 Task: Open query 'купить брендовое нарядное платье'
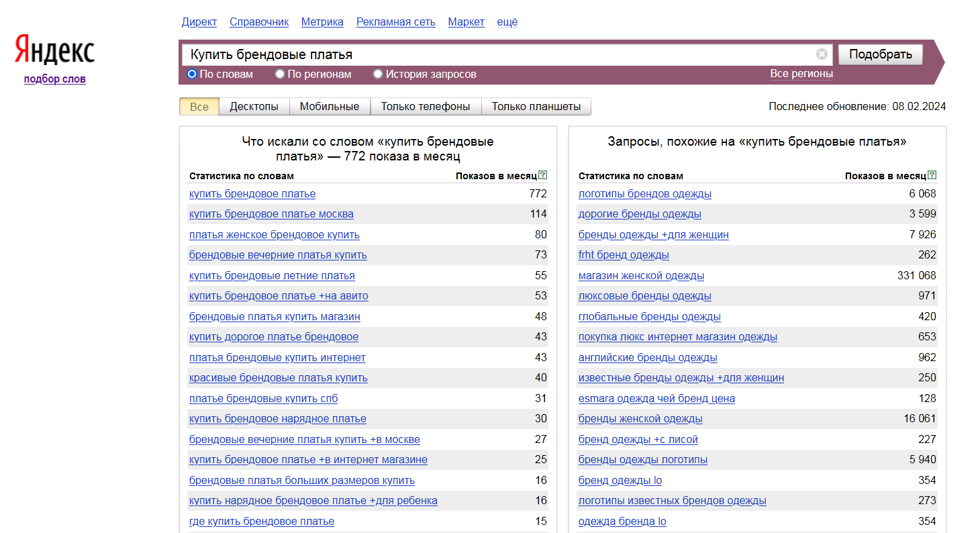pos(278,419)
